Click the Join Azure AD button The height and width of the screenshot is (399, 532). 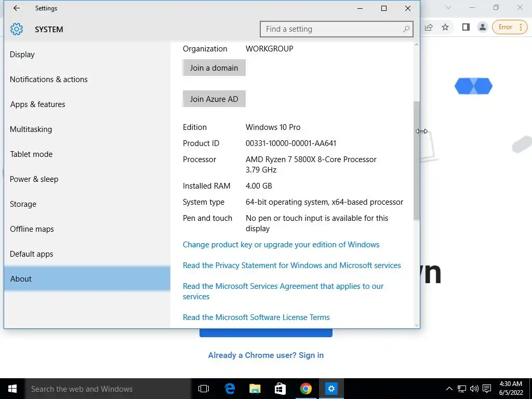click(x=214, y=99)
